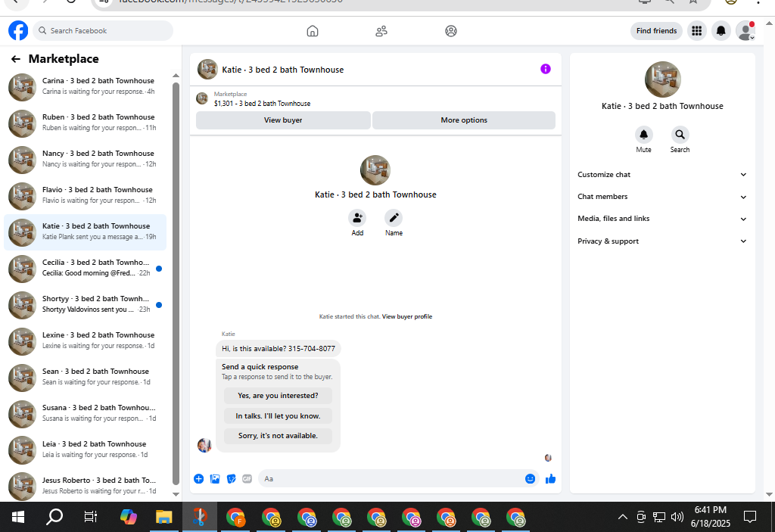
Task: Open the Leia townhouse conversation
Action: click(x=85, y=450)
